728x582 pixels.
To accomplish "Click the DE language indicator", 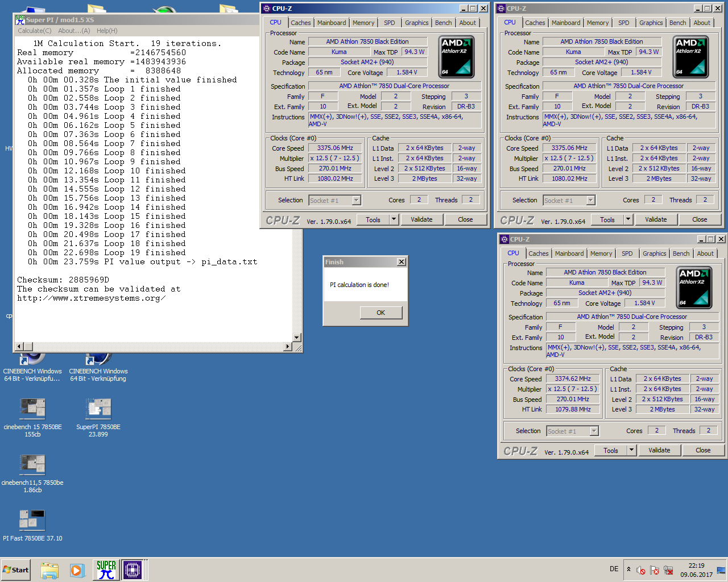I will pyautogui.click(x=614, y=569).
